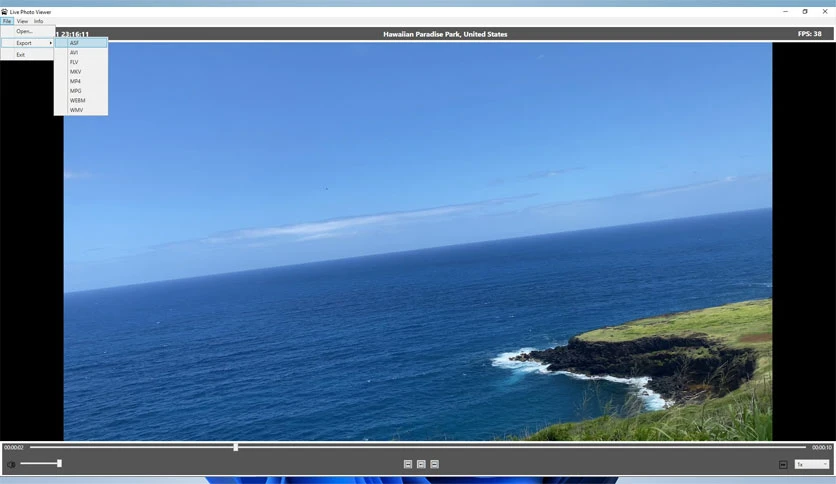Export the video as MP4
Viewport: 836px width, 484px height.
coord(81,82)
